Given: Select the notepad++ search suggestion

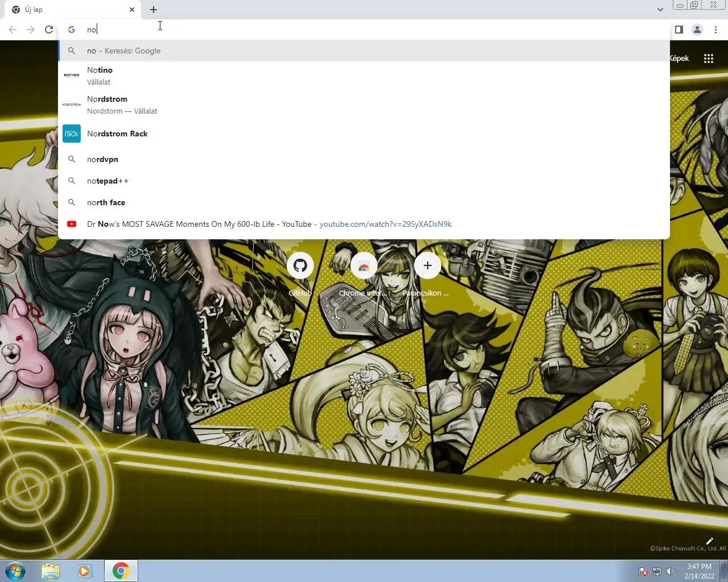Looking at the screenshot, I should [x=364, y=181].
